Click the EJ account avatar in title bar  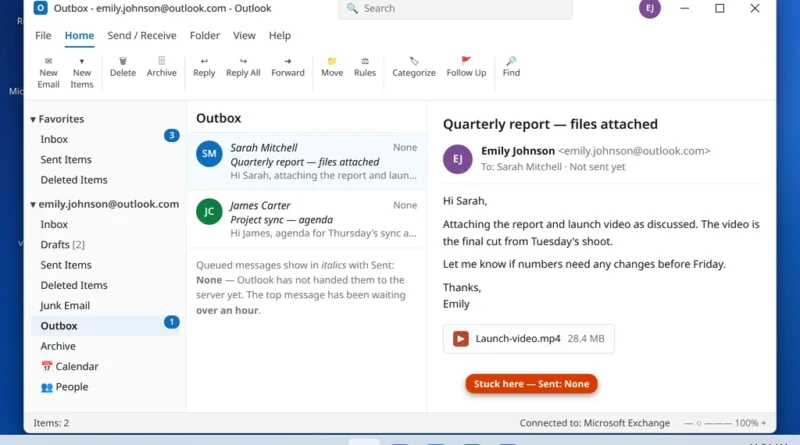[x=649, y=8]
